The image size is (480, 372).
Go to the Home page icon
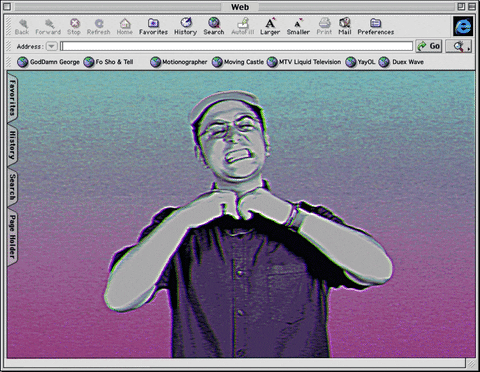(x=125, y=27)
